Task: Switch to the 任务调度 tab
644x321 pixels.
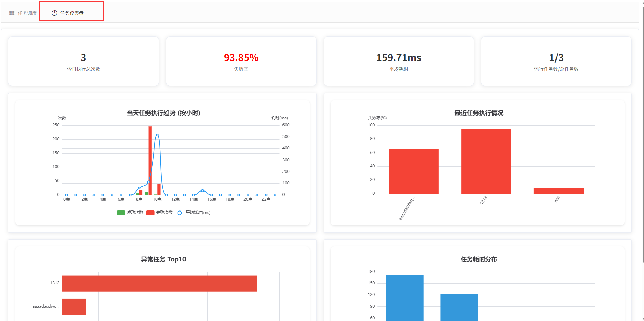Action: pos(27,13)
